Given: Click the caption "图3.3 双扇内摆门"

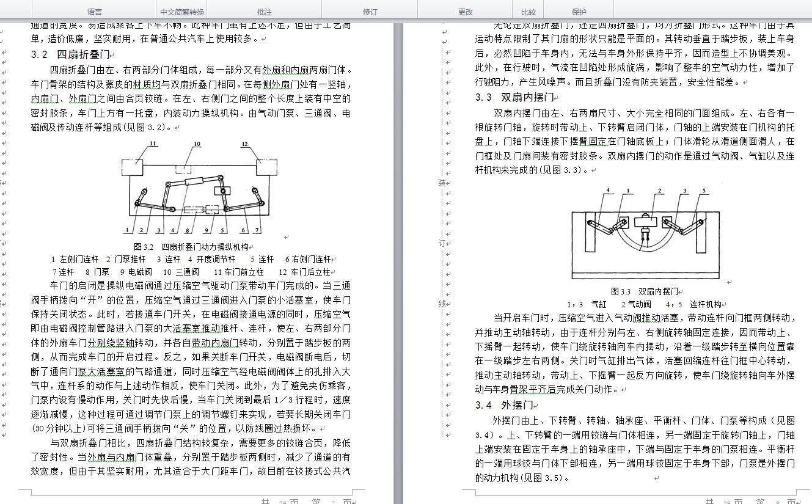Looking at the screenshot, I should 645,291.
